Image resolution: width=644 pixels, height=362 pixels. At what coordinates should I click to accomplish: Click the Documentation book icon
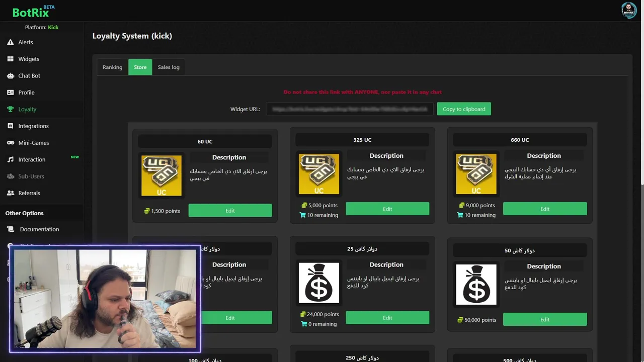click(x=11, y=229)
